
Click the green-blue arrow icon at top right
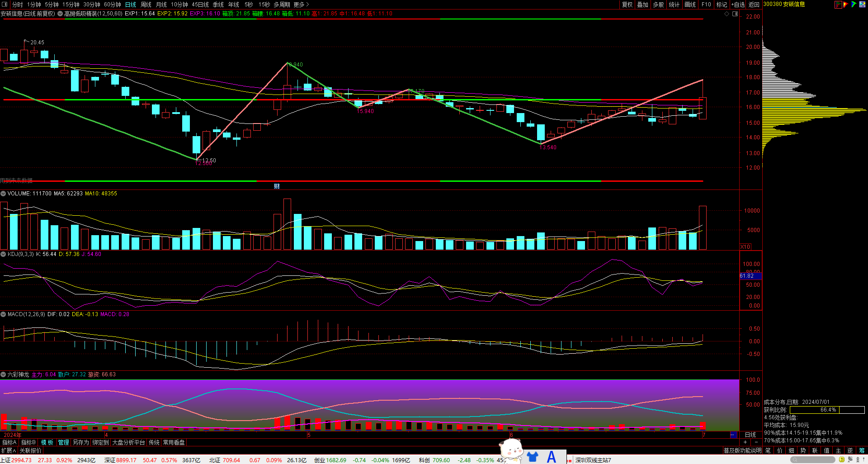[854, 5]
